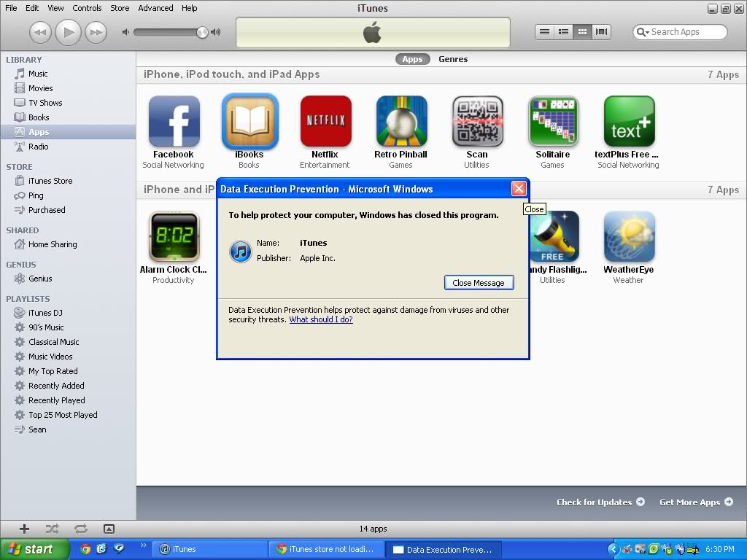Image resolution: width=747 pixels, height=560 pixels.
Task: Open the Classical Music playlist
Action: [x=53, y=342]
